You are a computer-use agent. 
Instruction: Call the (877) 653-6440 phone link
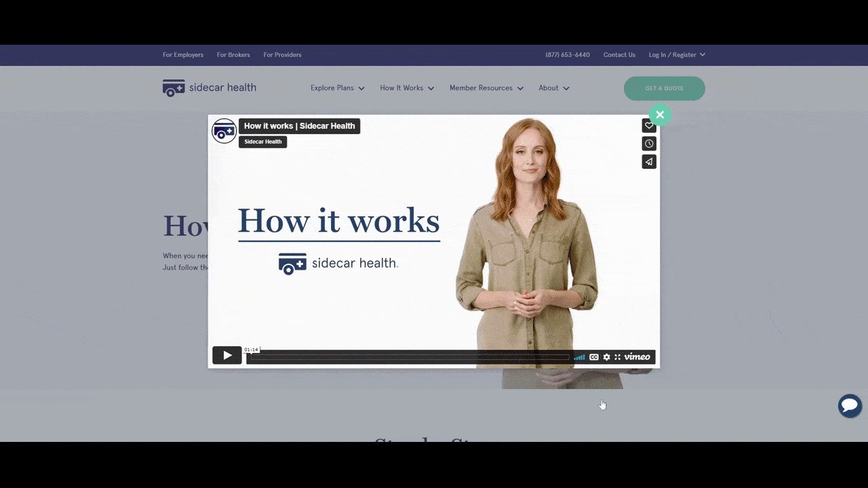pyautogui.click(x=568, y=55)
